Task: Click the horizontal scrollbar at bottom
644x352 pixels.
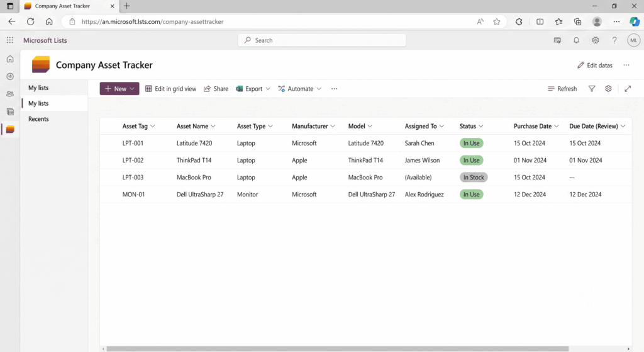Action: [337, 349]
